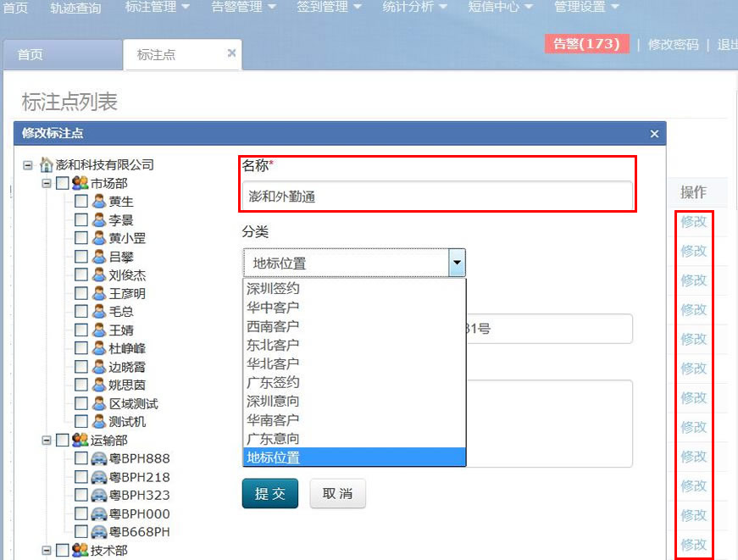Viewport: 738px width, 560px height.
Task: Click the 修改密码 link
Action: pyautogui.click(x=673, y=44)
